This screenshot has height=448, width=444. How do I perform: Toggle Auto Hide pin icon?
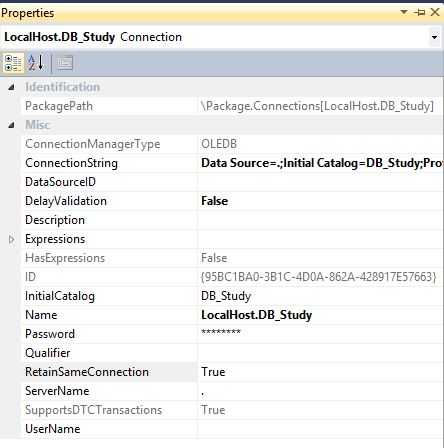420,12
